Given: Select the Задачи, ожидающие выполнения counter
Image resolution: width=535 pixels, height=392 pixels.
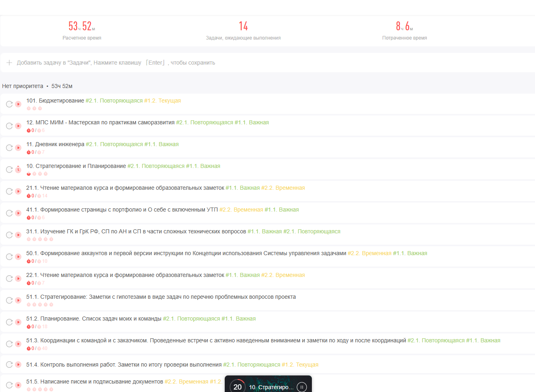Looking at the screenshot, I should click(x=243, y=31).
